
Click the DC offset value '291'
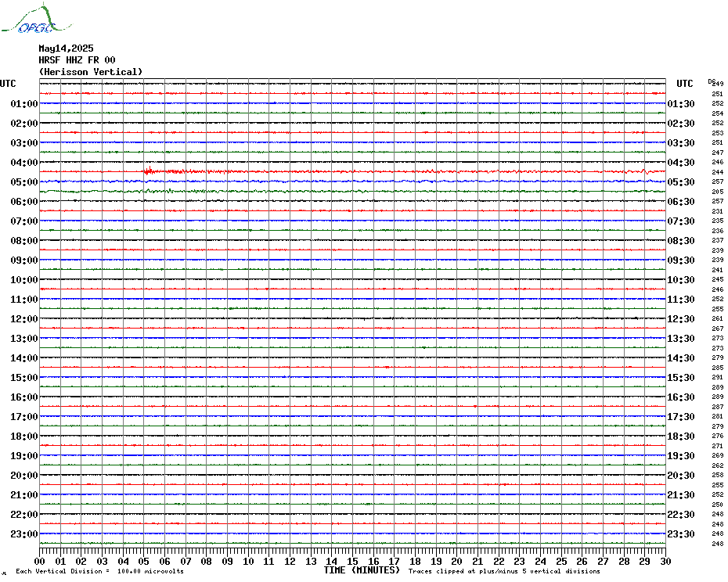click(717, 377)
